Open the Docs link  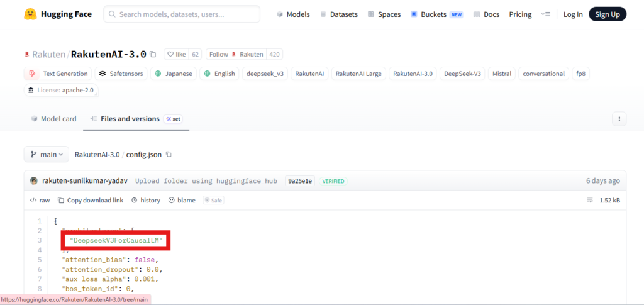click(486, 14)
